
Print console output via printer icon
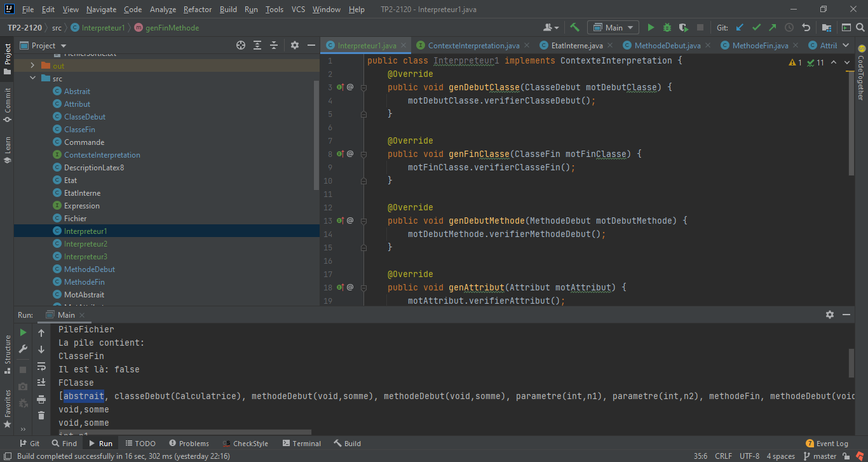pyautogui.click(x=41, y=400)
